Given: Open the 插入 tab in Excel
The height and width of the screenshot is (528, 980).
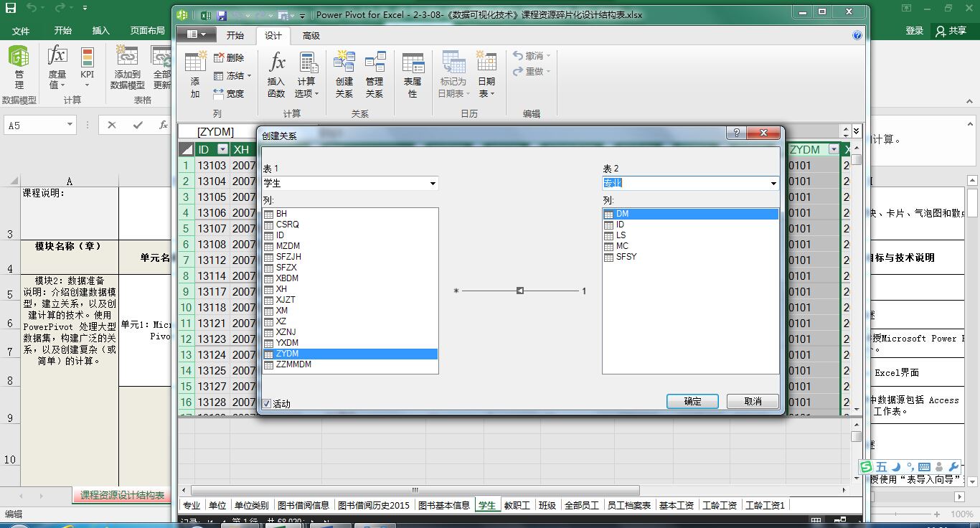Looking at the screenshot, I should click(x=101, y=31).
